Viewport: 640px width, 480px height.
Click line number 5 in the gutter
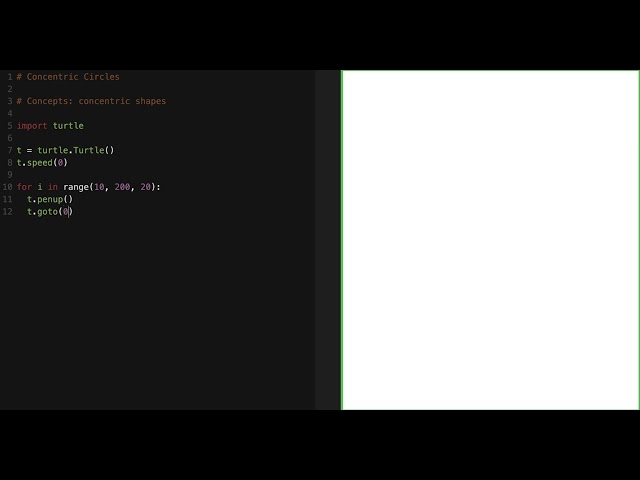10,126
